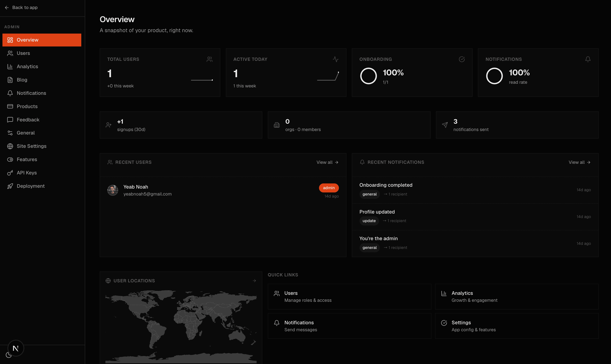The width and height of the screenshot is (611, 364).
Task: Open the Users quick link card
Action: (350, 297)
